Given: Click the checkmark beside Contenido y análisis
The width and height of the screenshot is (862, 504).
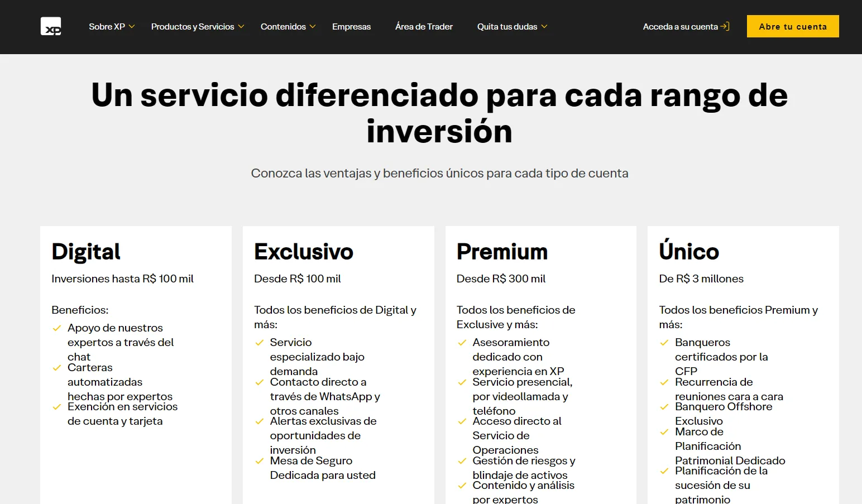Looking at the screenshot, I should tap(462, 486).
